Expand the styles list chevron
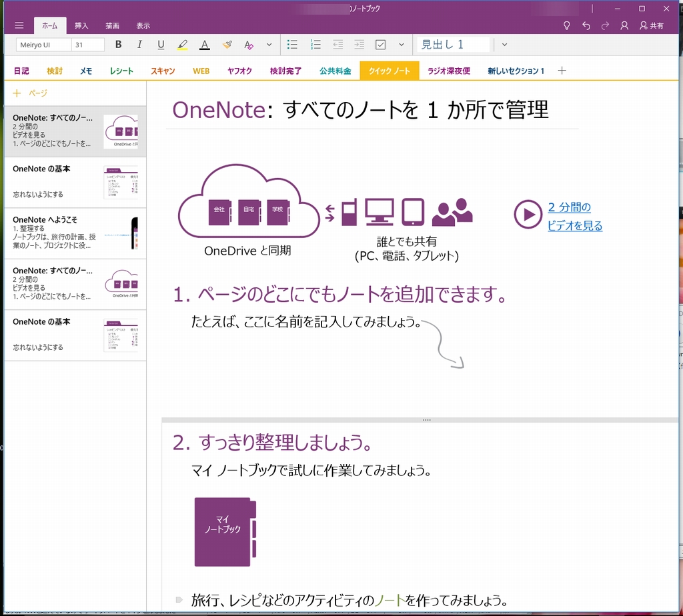The image size is (683, 616). 504,45
